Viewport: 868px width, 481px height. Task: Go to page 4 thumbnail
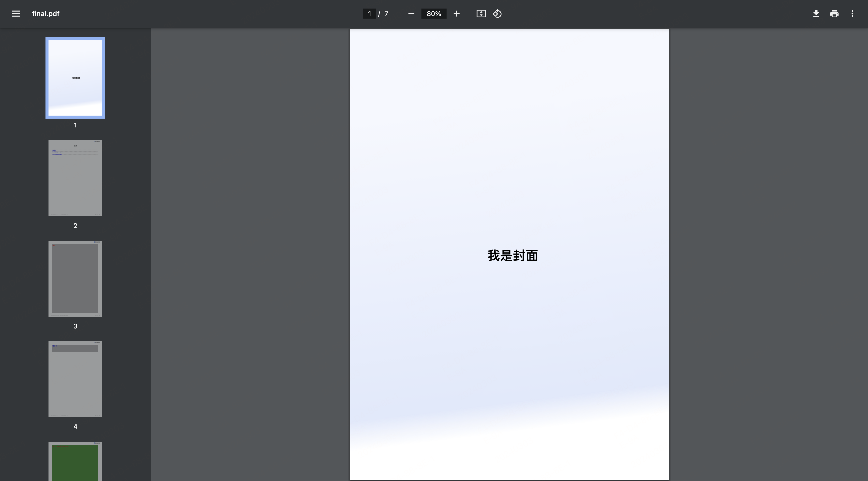click(x=75, y=379)
